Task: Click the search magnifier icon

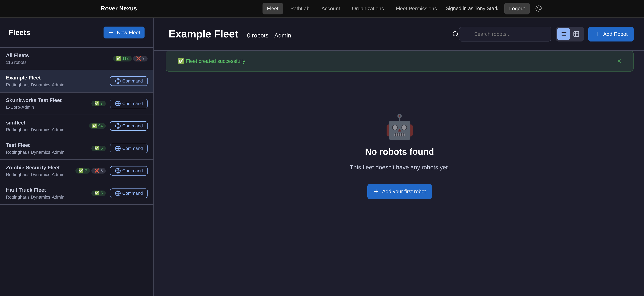Action: pyautogui.click(x=455, y=34)
